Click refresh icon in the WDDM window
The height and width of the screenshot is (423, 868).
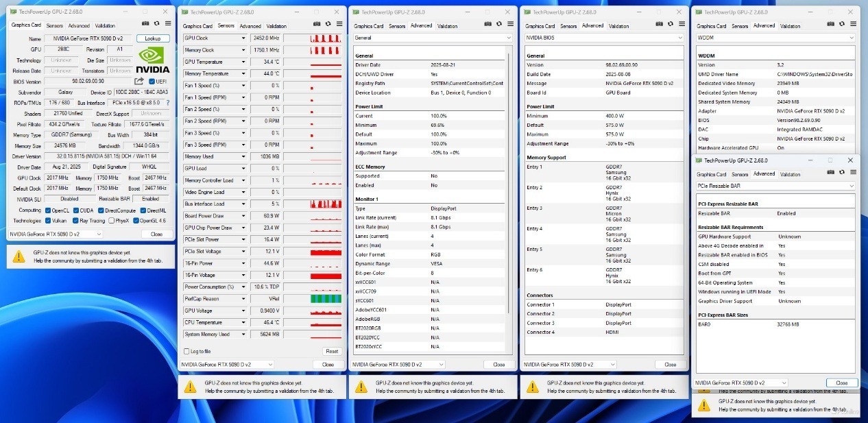pyautogui.click(x=841, y=25)
